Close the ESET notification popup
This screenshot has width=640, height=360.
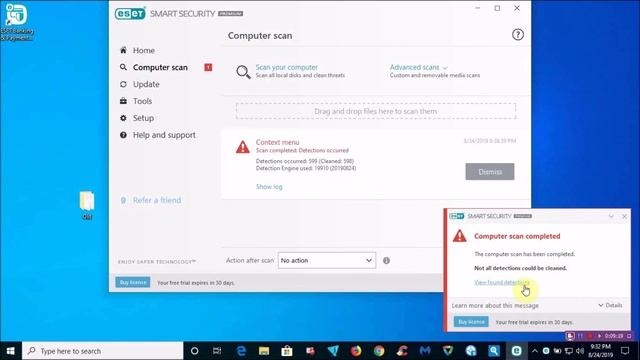(624, 216)
